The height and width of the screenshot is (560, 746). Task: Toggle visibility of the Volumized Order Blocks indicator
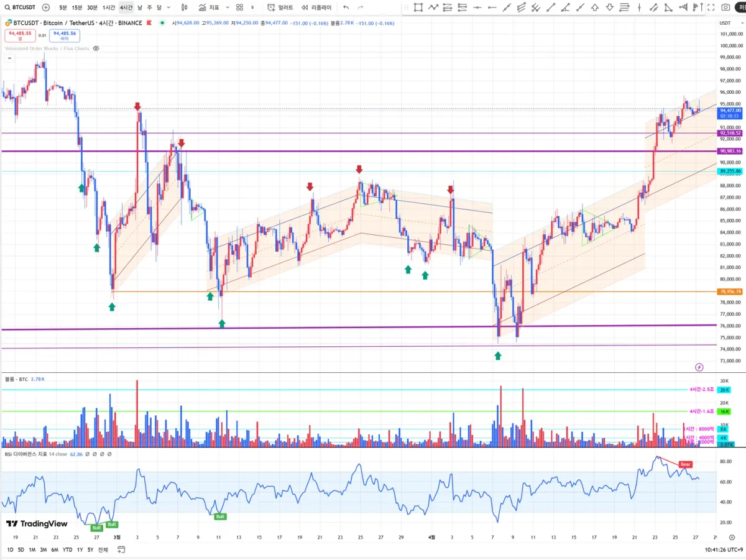click(x=96, y=48)
